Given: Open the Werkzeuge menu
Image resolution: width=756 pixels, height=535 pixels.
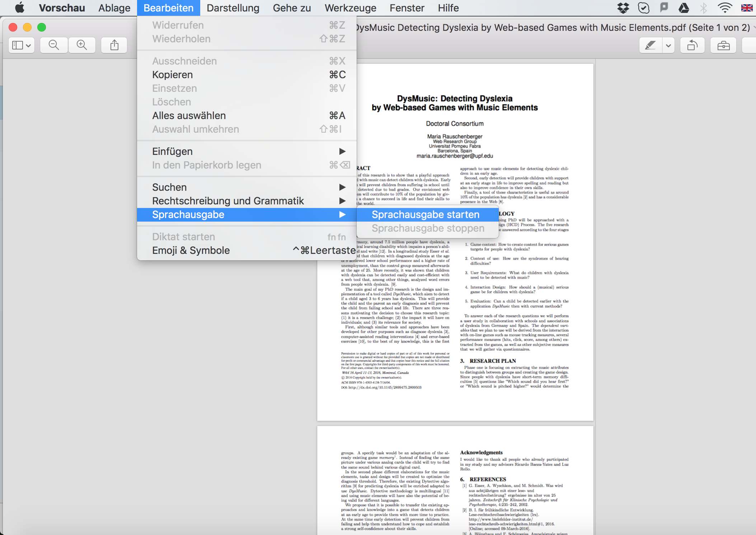Looking at the screenshot, I should tap(350, 8).
